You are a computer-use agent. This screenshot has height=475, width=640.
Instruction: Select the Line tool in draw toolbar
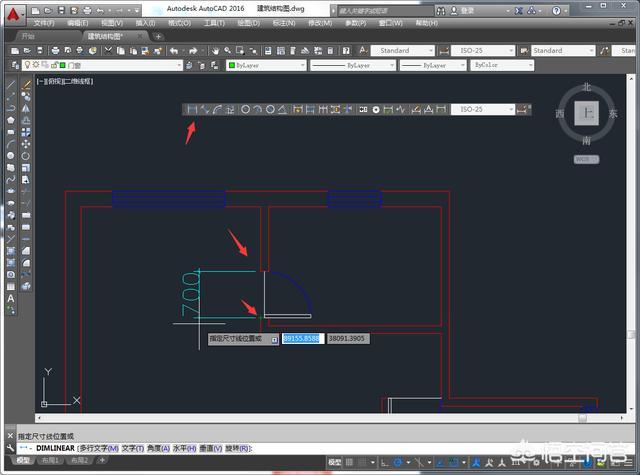[x=11, y=85]
